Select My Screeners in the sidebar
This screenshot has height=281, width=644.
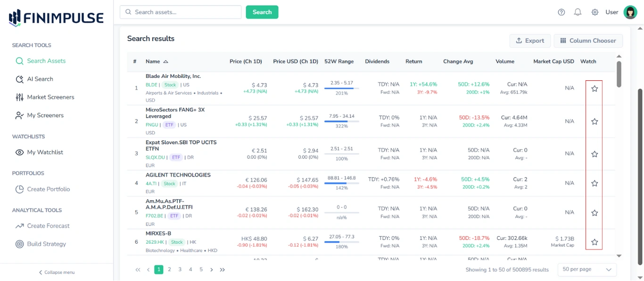pyautogui.click(x=20, y=115)
